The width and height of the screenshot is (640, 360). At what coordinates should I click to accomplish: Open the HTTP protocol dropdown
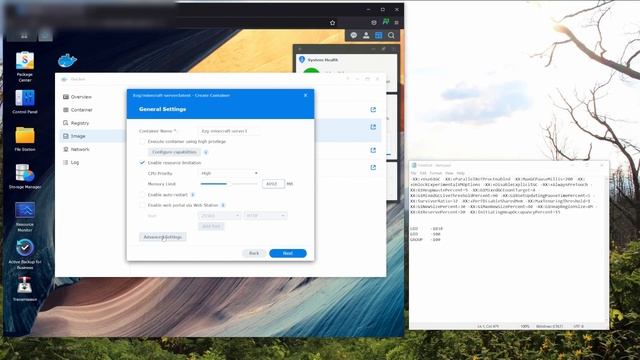point(265,216)
